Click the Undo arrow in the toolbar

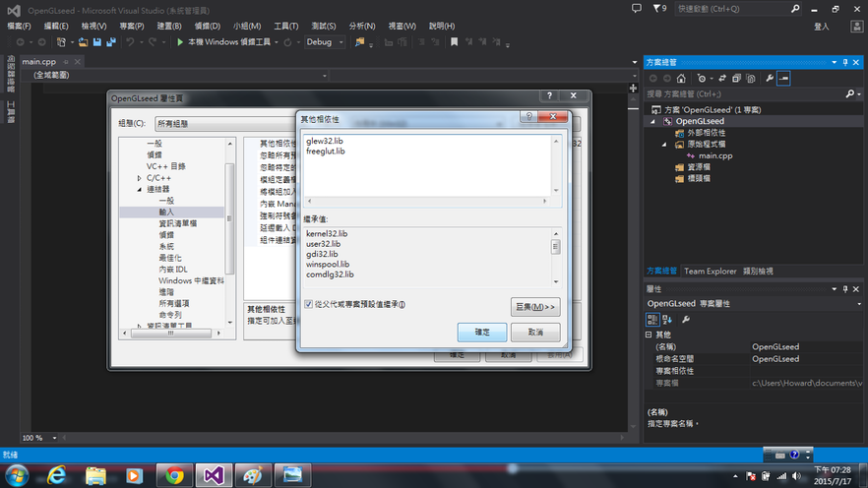(x=130, y=42)
